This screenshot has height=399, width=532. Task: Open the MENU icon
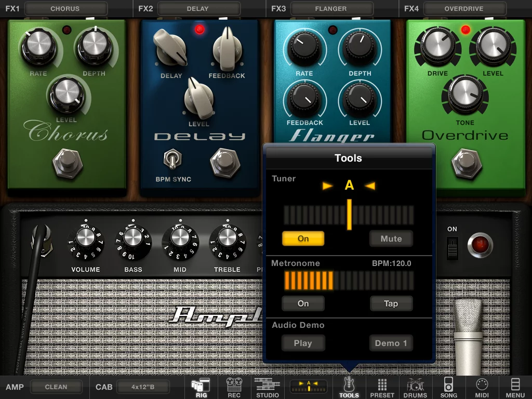(514, 387)
